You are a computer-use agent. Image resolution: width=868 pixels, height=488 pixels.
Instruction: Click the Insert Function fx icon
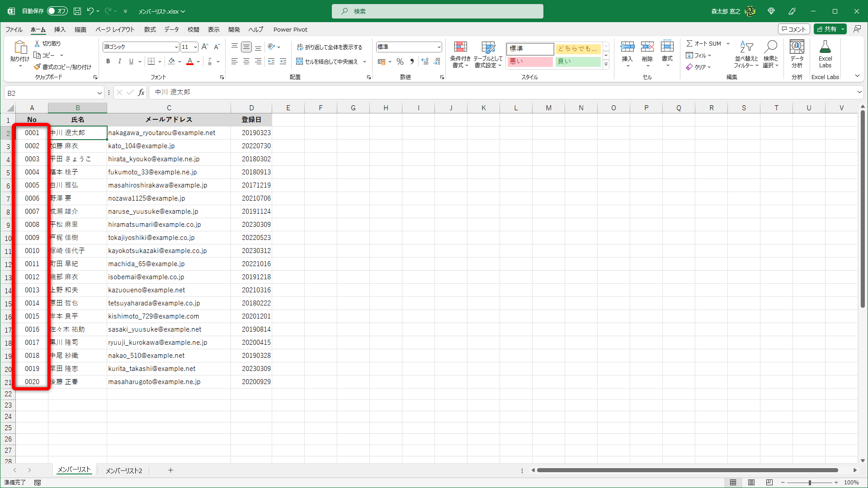pyautogui.click(x=141, y=93)
